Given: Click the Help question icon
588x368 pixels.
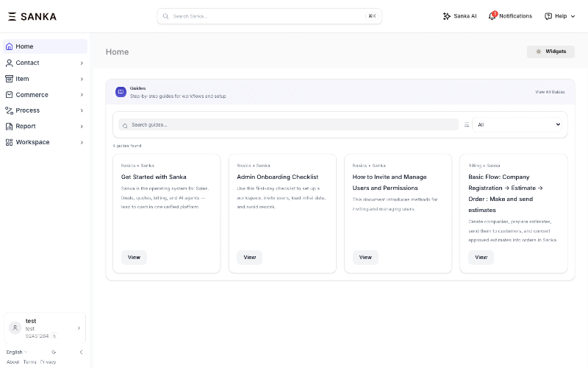Looking at the screenshot, I should pos(548,16).
